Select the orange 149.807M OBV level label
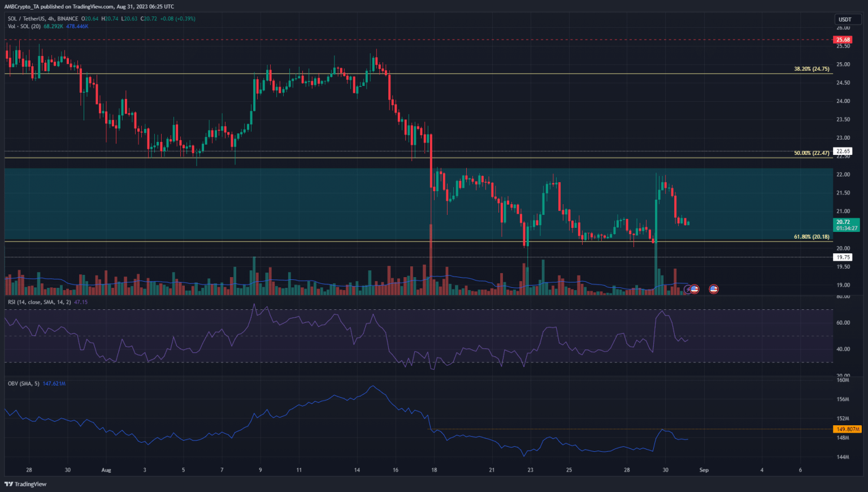Screen dimensions: 868x492 pos(847,429)
